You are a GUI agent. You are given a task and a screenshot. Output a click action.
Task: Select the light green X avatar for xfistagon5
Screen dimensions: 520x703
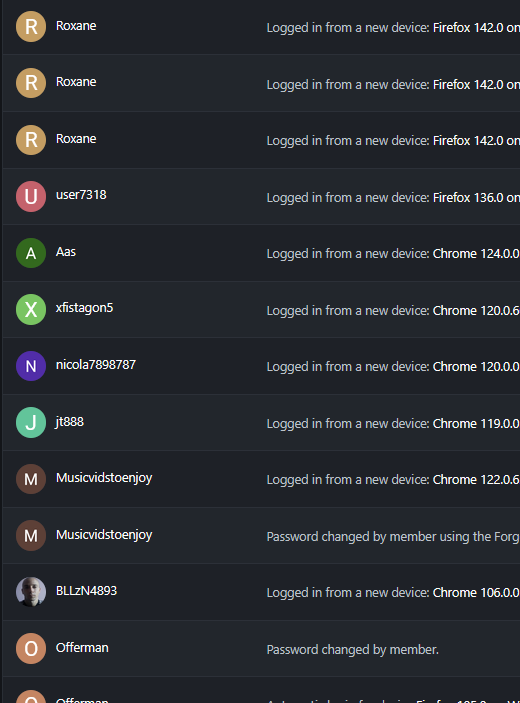click(31, 309)
